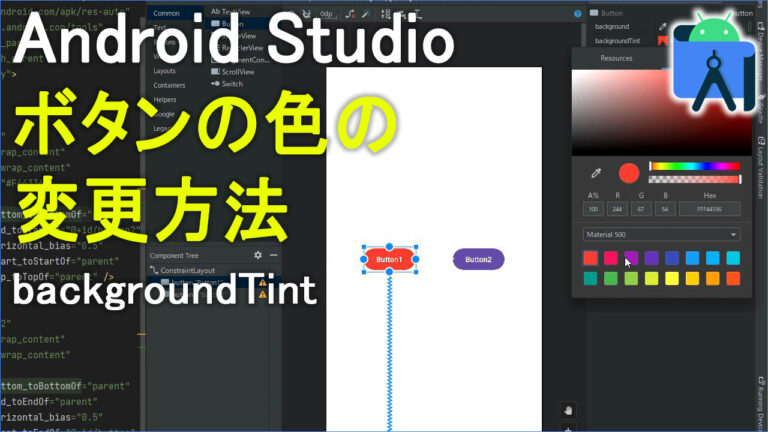Pick the amber Material swatch
Viewport: 768px width, 432px height.
coord(693,279)
